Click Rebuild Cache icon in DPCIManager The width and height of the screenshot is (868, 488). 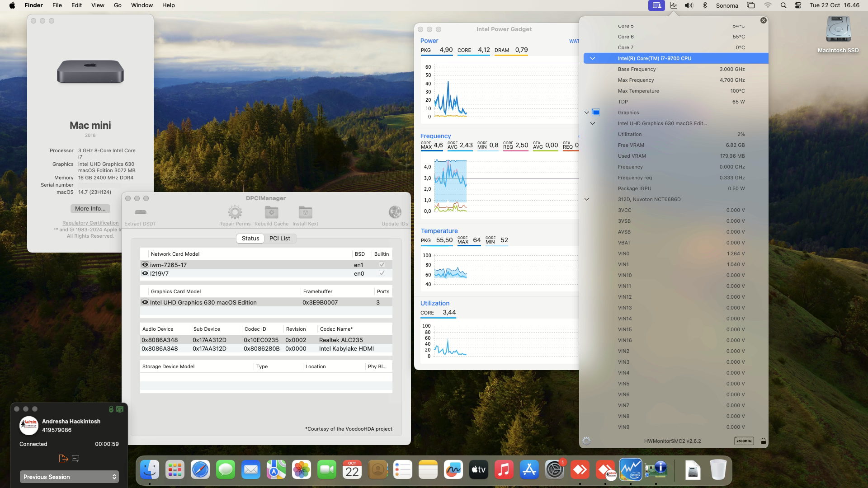click(x=271, y=212)
